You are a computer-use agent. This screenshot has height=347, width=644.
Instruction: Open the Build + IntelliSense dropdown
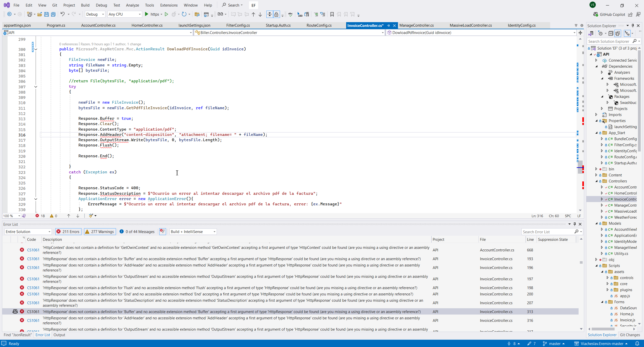pyautogui.click(x=192, y=232)
